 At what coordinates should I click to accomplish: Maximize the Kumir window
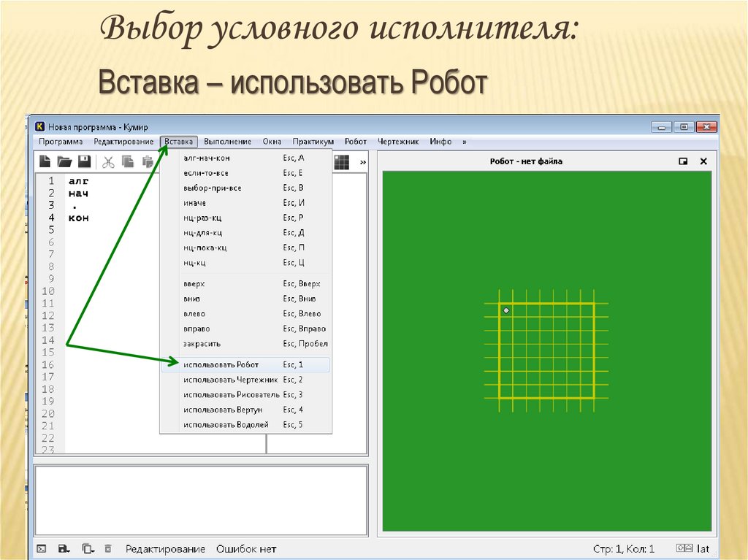point(684,127)
